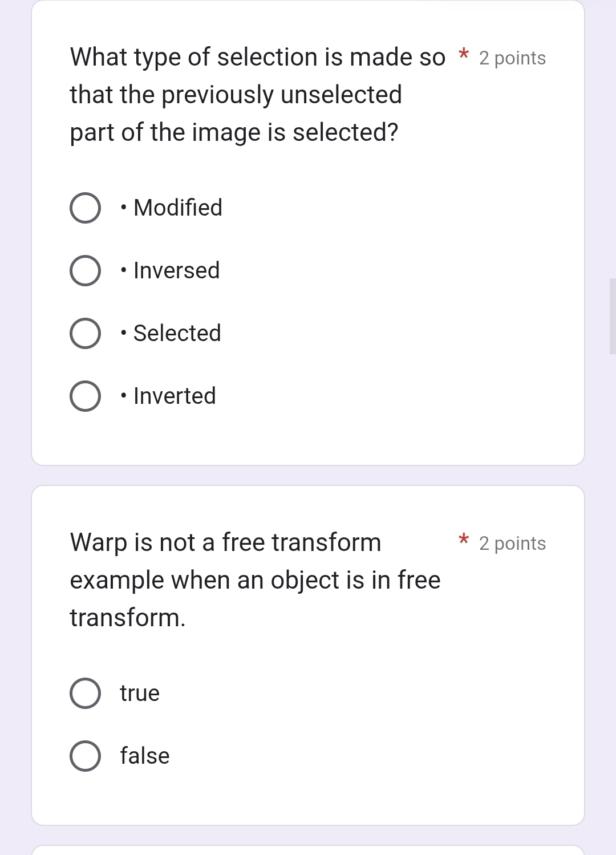Click the red asterisk on the Warp question
This screenshot has height=855, width=616.
[464, 539]
